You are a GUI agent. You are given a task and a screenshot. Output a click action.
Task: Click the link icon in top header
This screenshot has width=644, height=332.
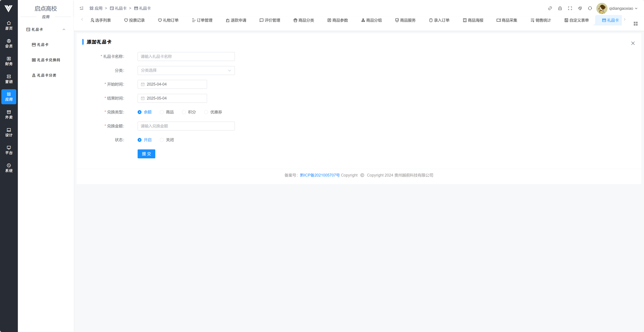(550, 8)
